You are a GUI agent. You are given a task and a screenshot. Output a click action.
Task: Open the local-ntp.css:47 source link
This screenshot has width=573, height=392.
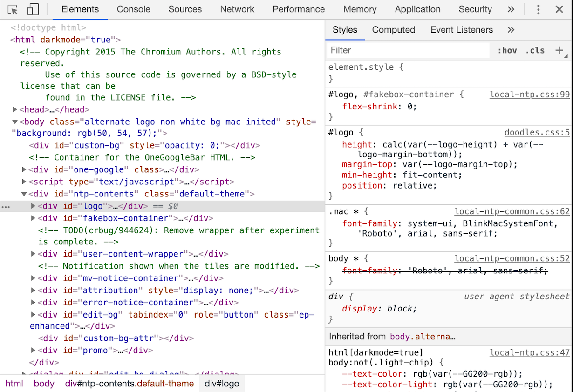[530, 353]
